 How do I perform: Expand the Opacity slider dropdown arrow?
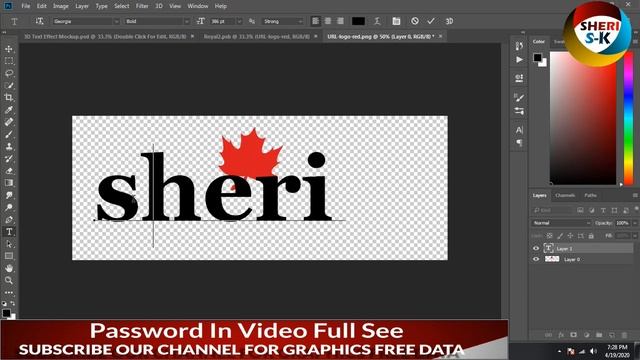[x=635, y=223]
